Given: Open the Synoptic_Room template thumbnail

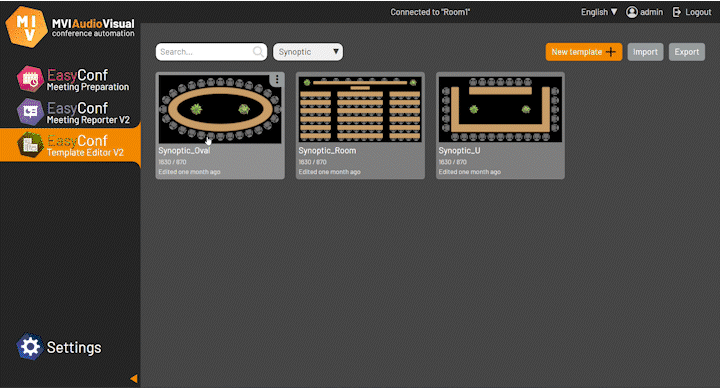Looking at the screenshot, I should click(360, 109).
